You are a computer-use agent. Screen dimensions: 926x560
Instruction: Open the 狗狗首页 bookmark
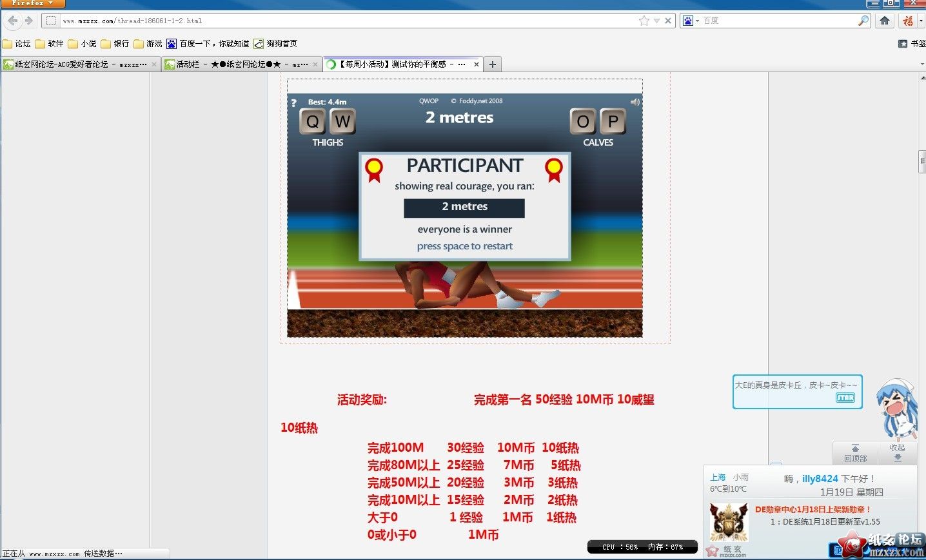275,44
